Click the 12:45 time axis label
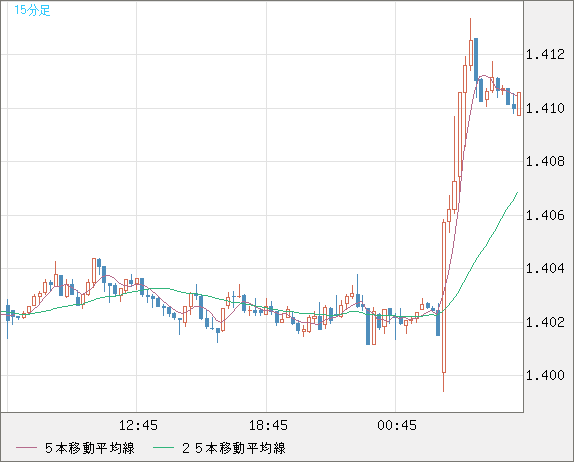This screenshot has width=574, height=462. pyautogui.click(x=138, y=425)
